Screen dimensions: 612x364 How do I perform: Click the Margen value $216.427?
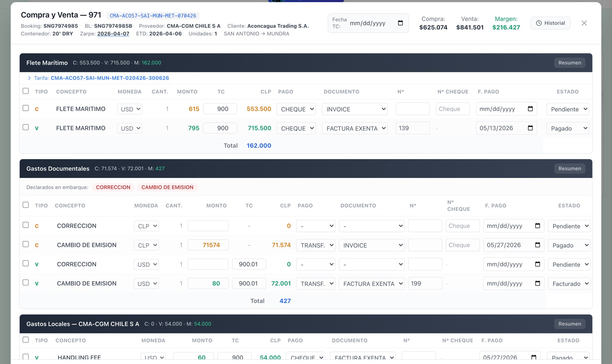point(506,27)
